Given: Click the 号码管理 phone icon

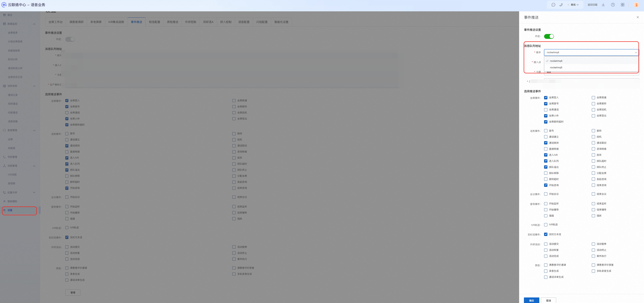Looking at the screenshot, I should tap(4, 157).
